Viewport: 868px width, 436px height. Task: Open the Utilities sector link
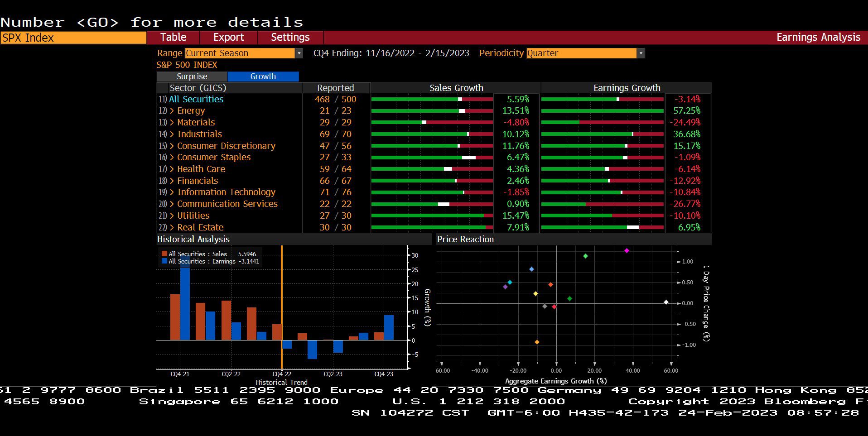193,216
